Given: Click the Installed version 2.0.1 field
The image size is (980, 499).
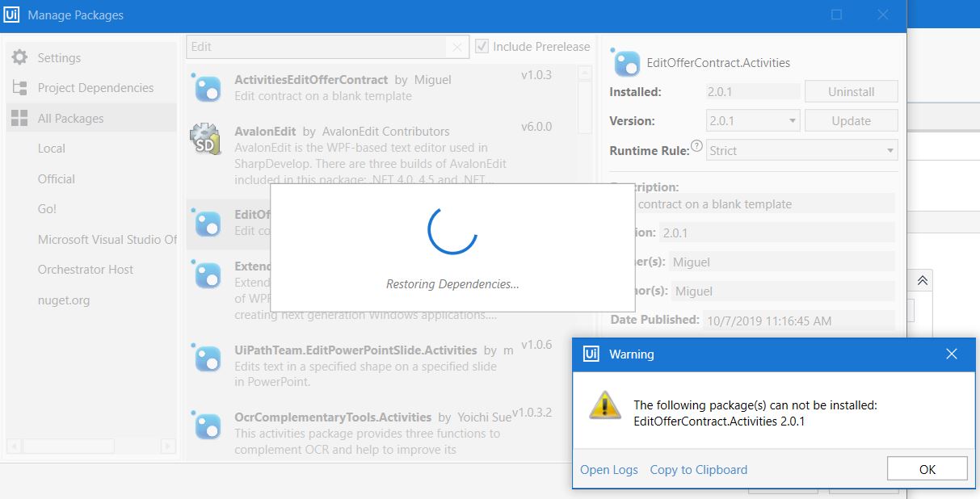Looking at the screenshot, I should [753, 91].
